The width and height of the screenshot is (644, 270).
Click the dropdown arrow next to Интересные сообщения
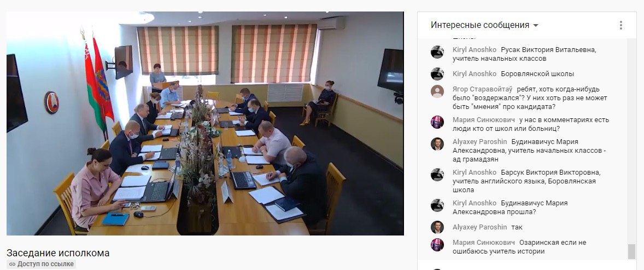[536, 26]
